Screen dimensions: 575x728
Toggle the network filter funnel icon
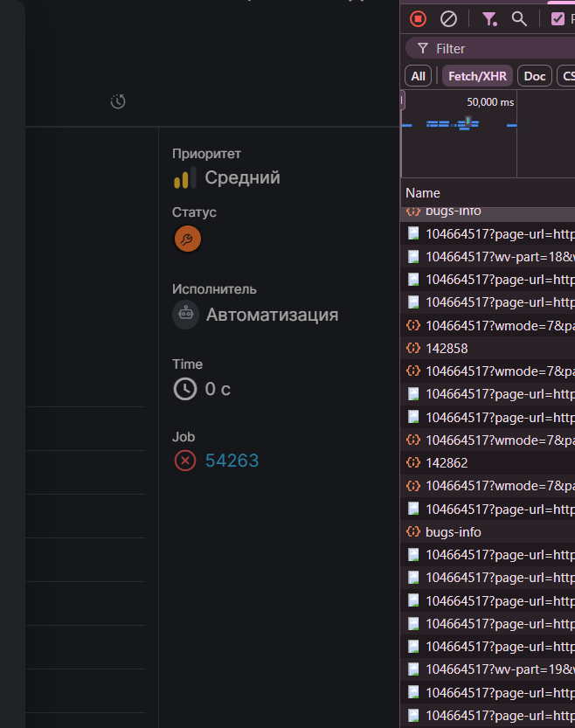(x=489, y=18)
